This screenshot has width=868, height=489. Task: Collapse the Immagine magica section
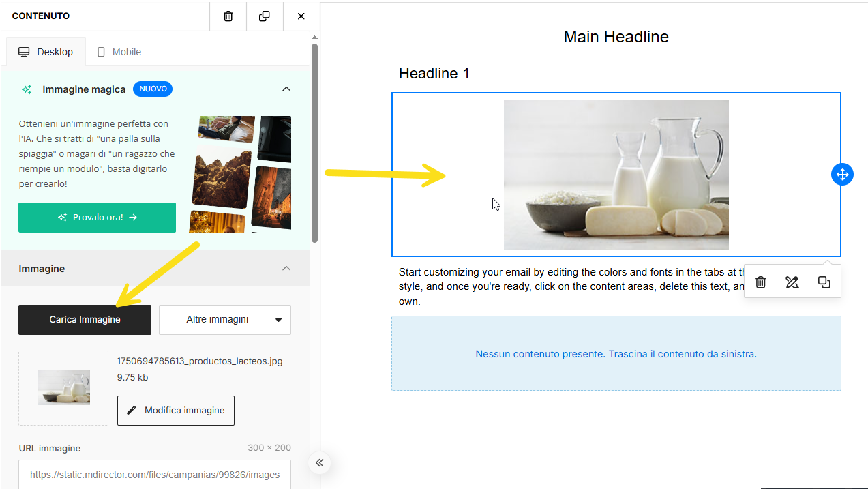(x=286, y=89)
